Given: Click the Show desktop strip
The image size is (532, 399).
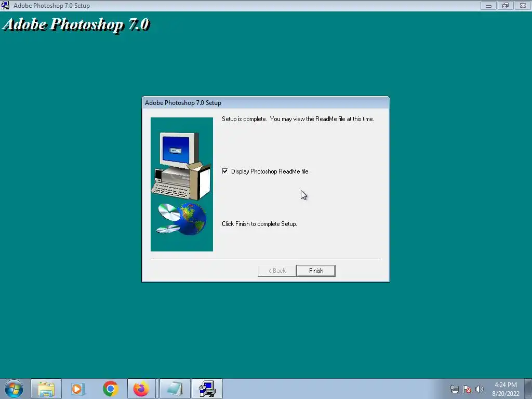Looking at the screenshot, I should (x=528, y=389).
